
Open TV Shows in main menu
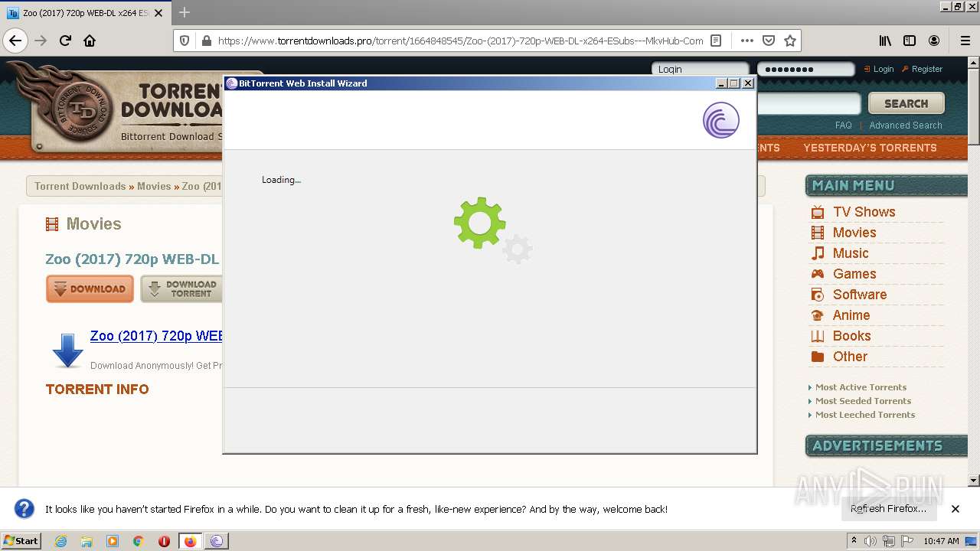coord(864,212)
